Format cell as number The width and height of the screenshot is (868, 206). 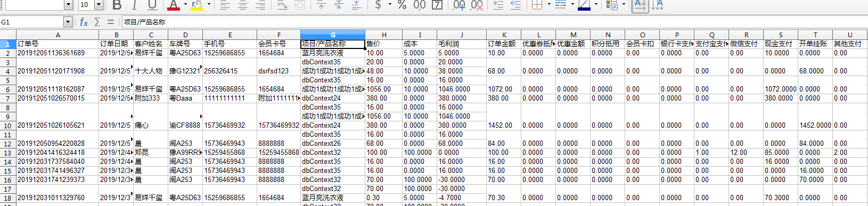tap(420, 5)
